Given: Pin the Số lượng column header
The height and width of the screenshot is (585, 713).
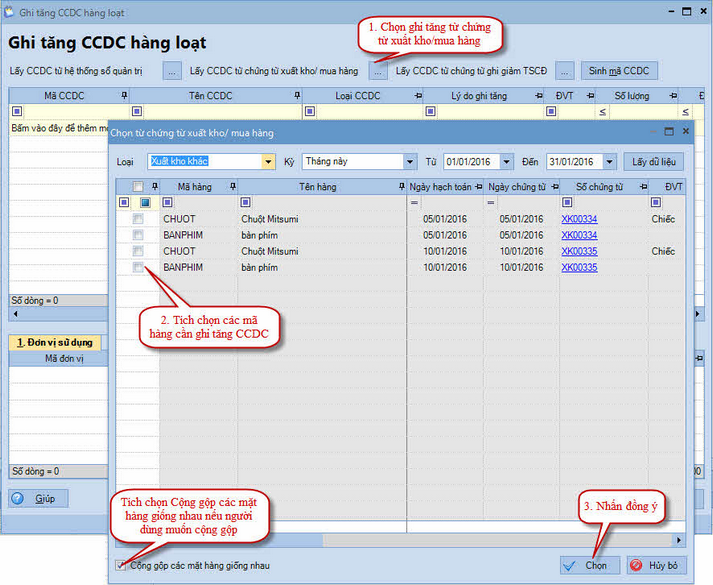Looking at the screenshot, I should [x=673, y=95].
